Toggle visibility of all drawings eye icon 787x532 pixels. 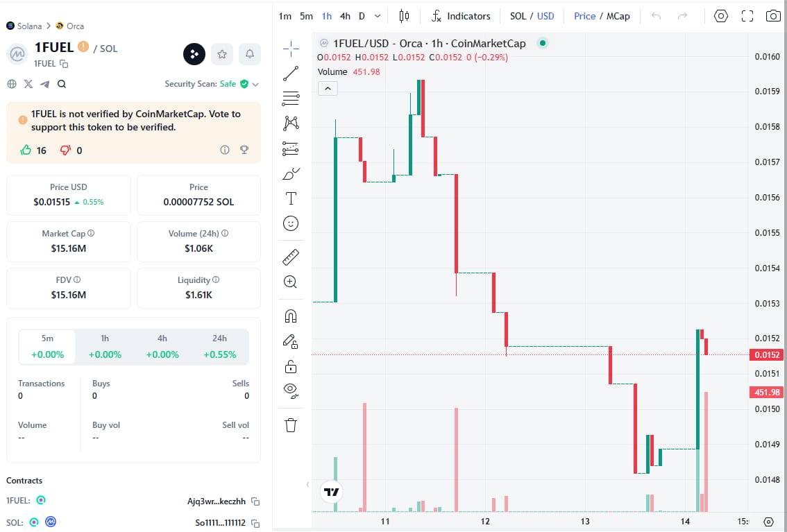click(x=291, y=390)
